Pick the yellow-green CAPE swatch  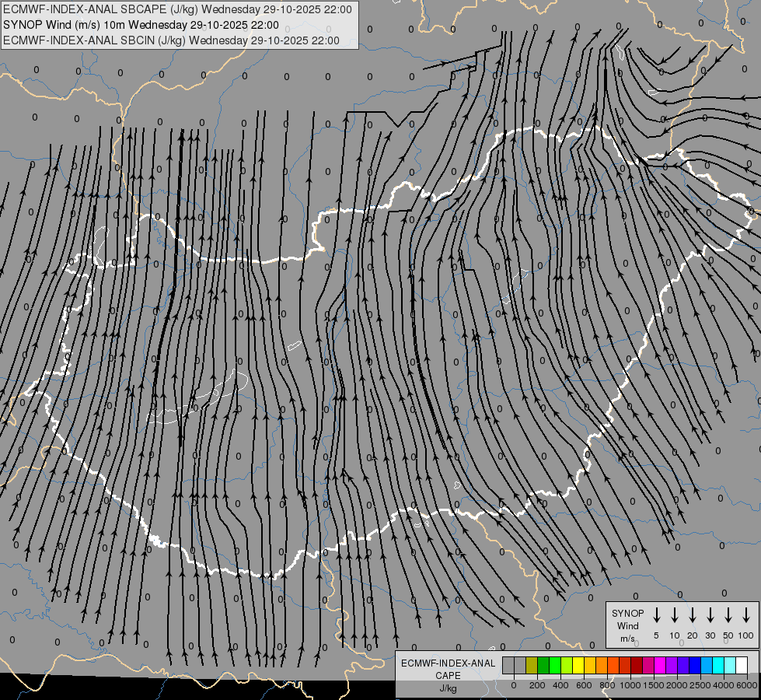tap(567, 666)
